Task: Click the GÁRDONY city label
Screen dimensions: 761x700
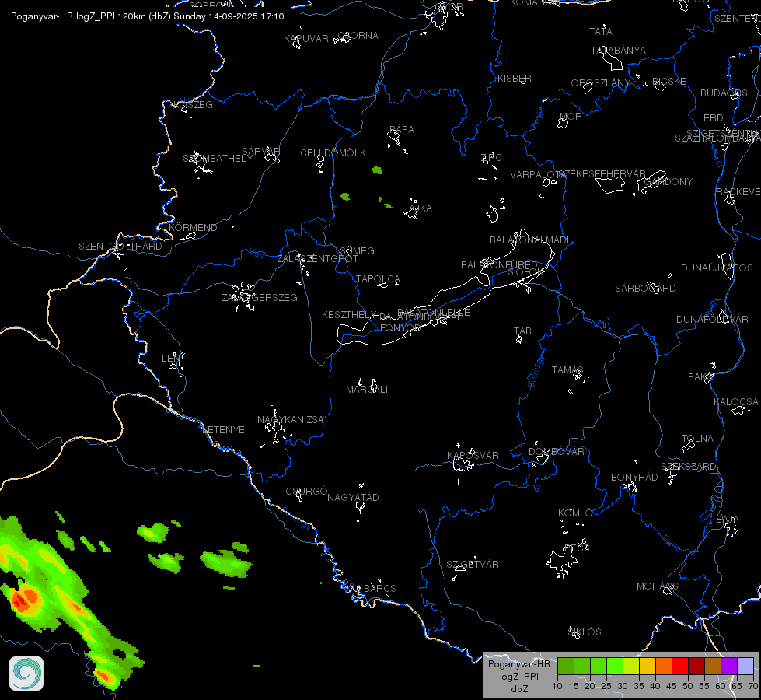Action: [x=668, y=182]
